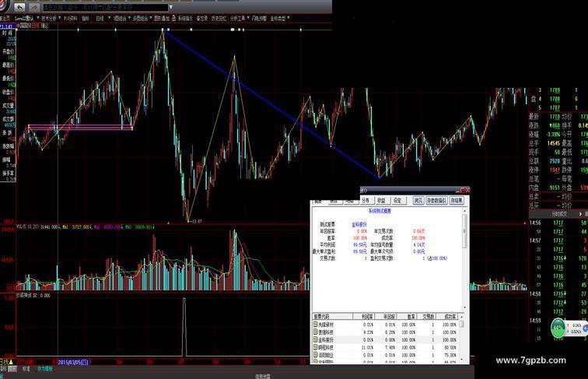The height and width of the screenshot is (379, 588).
Task: Click the 历史回忆 toolbar item
Action: tap(219, 18)
